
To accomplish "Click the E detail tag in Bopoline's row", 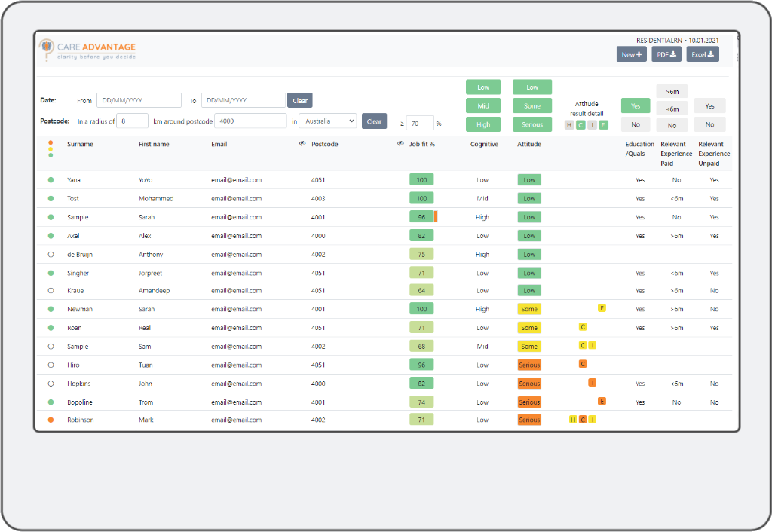I will coord(602,401).
